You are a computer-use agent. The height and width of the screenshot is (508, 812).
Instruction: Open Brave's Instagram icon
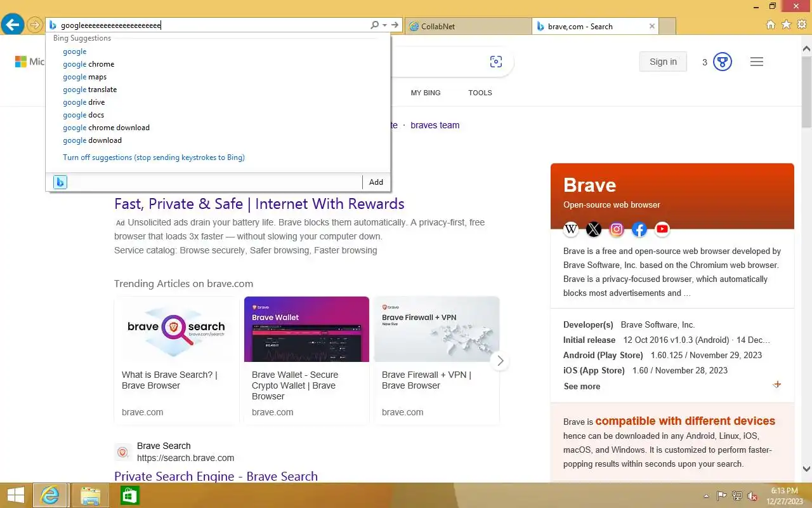(x=617, y=229)
